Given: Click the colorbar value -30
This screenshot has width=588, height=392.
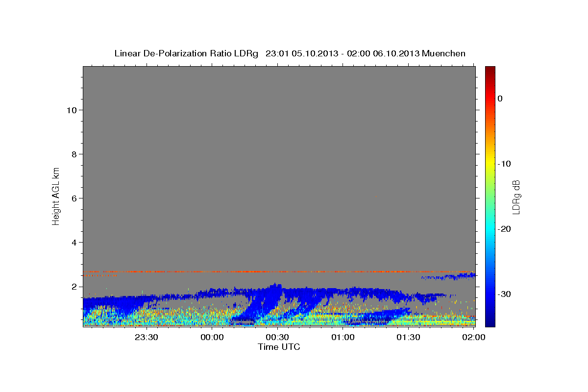Looking at the screenshot, I should tap(505, 294).
